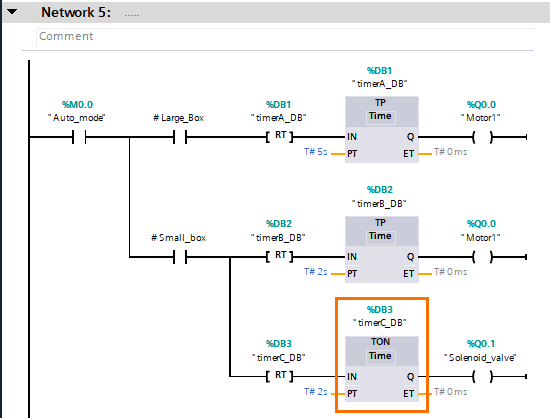Screen dimensions: 550x418
Task: Select the timerA_DB RT reset coil
Action: pyautogui.click(x=280, y=137)
